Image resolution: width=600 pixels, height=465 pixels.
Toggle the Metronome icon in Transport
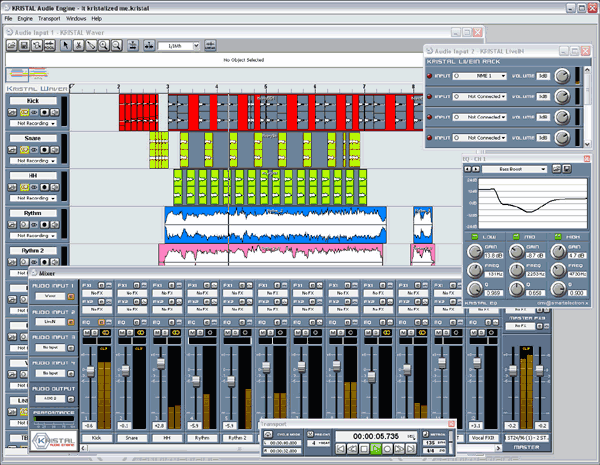[x=426, y=434]
